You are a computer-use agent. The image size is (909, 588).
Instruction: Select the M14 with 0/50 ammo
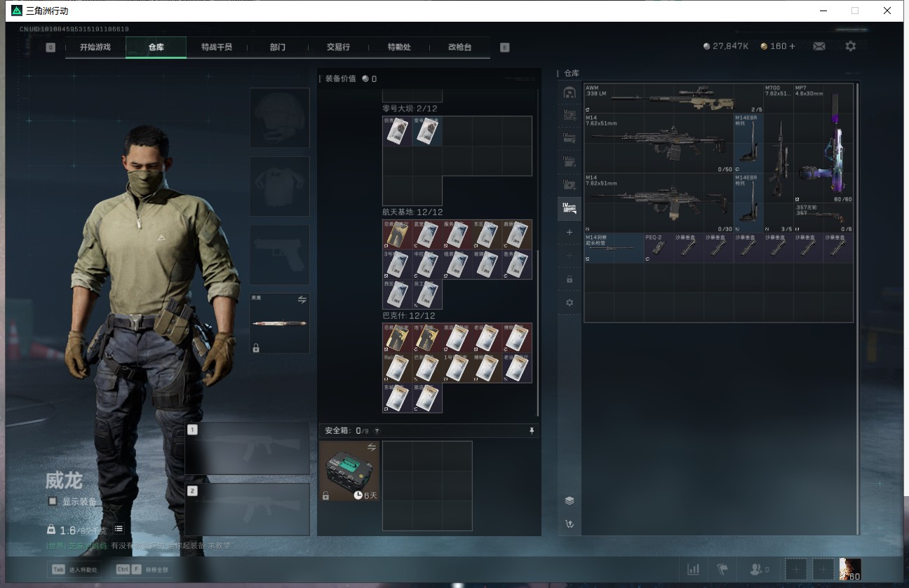tap(659, 144)
